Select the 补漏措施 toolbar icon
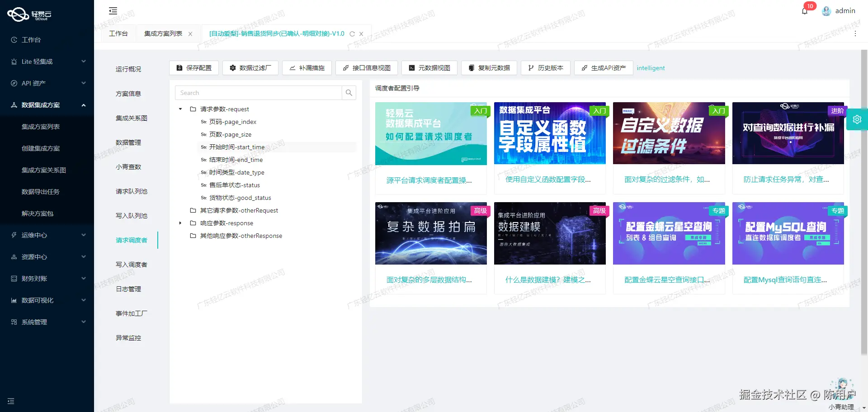Image resolution: width=868 pixels, height=412 pixels. point(291,68)
